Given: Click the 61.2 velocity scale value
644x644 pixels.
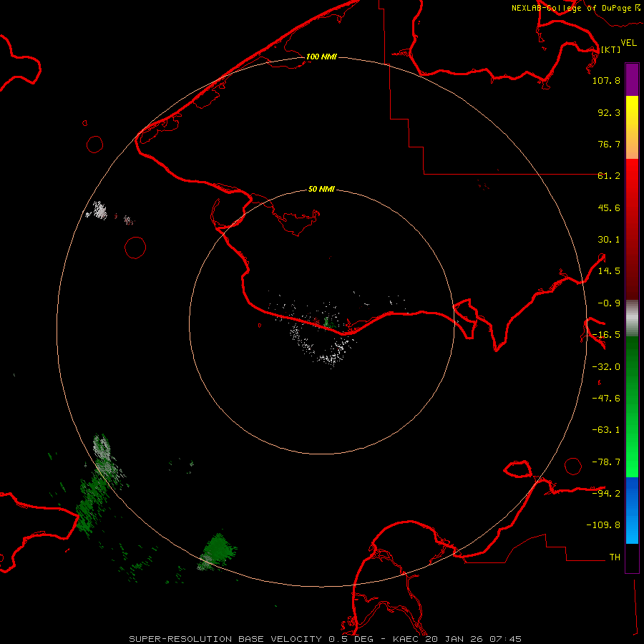Looking at the screenshot, I should click(609, 176).
